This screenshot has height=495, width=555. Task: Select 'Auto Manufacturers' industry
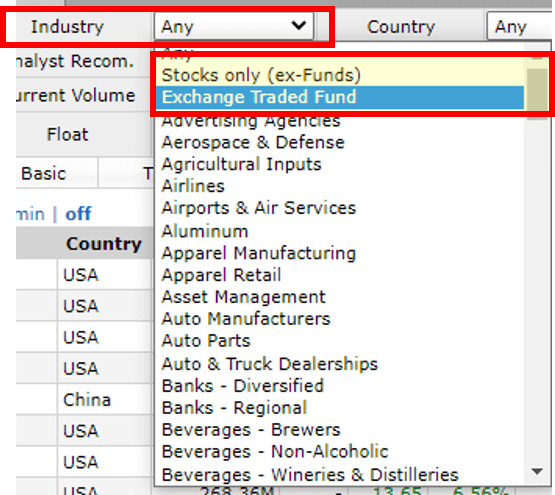point(340,319)
